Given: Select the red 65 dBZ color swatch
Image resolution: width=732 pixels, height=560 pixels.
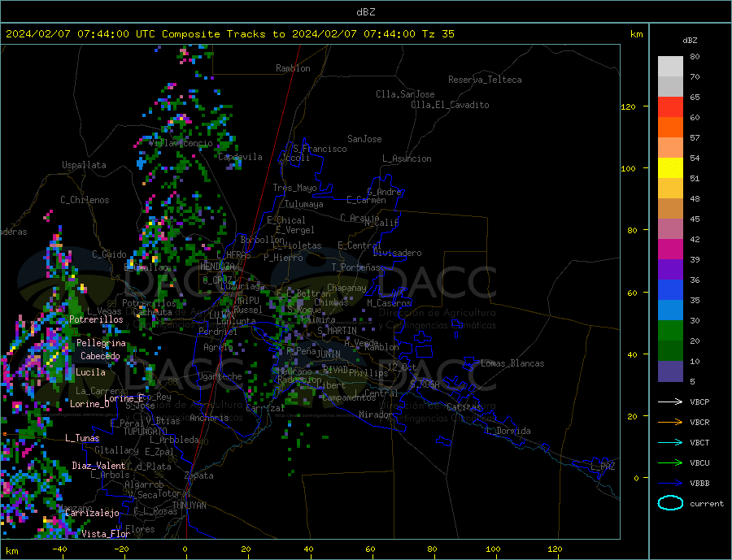Looking at the screenshot, I should 670,106.
